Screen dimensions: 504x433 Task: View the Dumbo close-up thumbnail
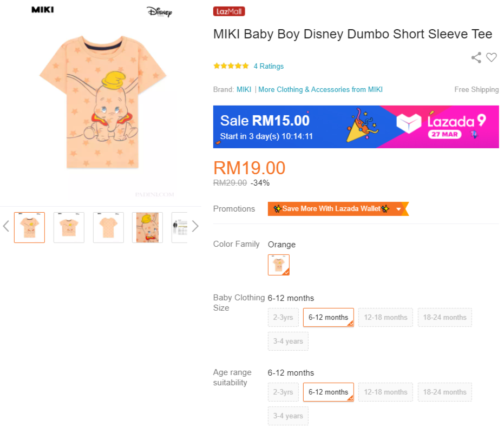coord(147,227)
